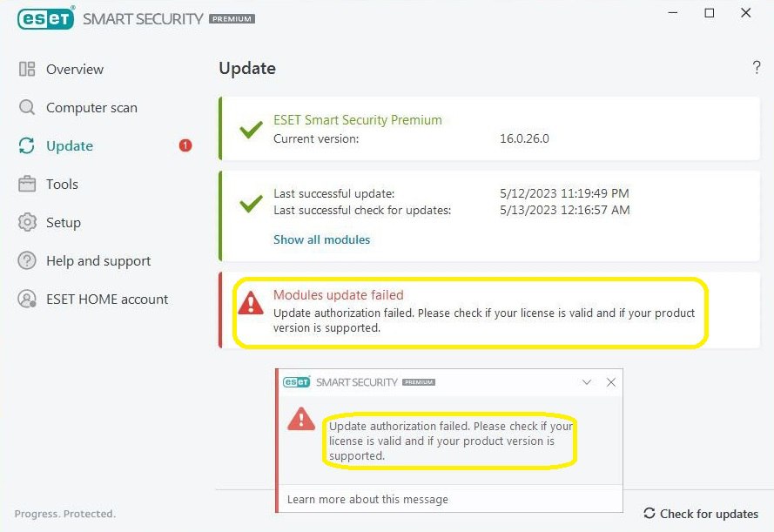Click the Computer scan magnifier icon
Image resolution: width=774 pixels, height=532 pixels.
27,107
